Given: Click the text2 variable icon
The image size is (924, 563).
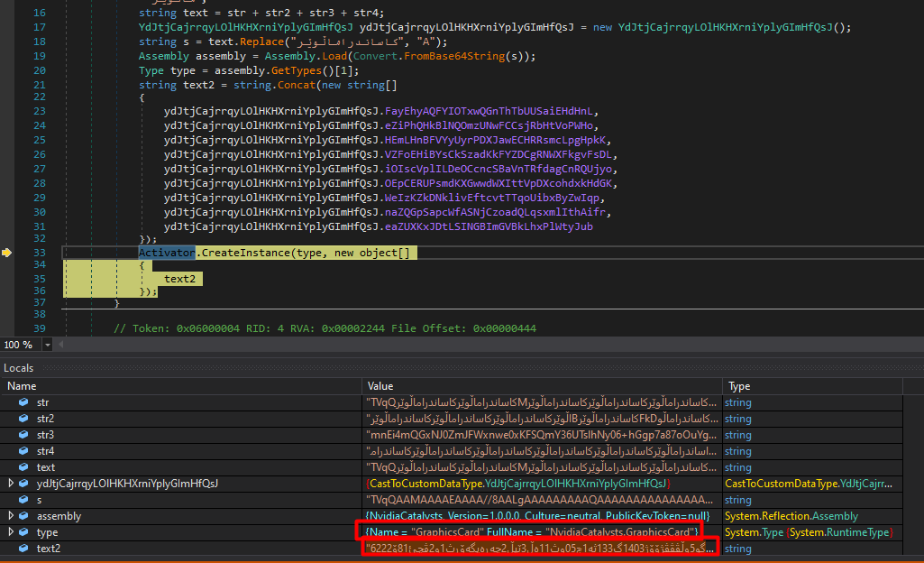Looking at the screenshot, I should (23, 549).
